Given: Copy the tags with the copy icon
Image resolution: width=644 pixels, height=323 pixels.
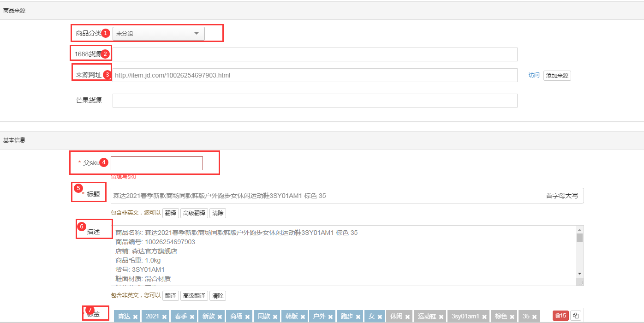Looking at the screenshot, I should click(576, 316).
